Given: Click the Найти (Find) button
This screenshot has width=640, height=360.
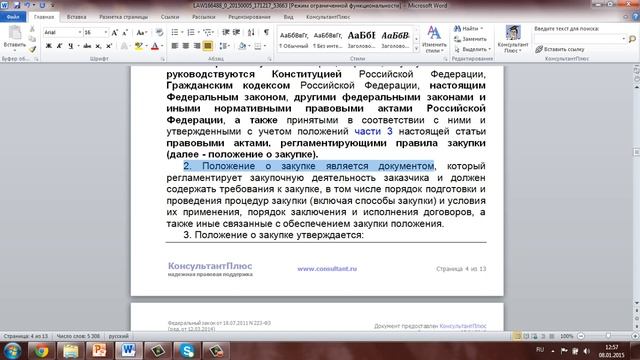Looking at the screenshot, I should (469, 29).
